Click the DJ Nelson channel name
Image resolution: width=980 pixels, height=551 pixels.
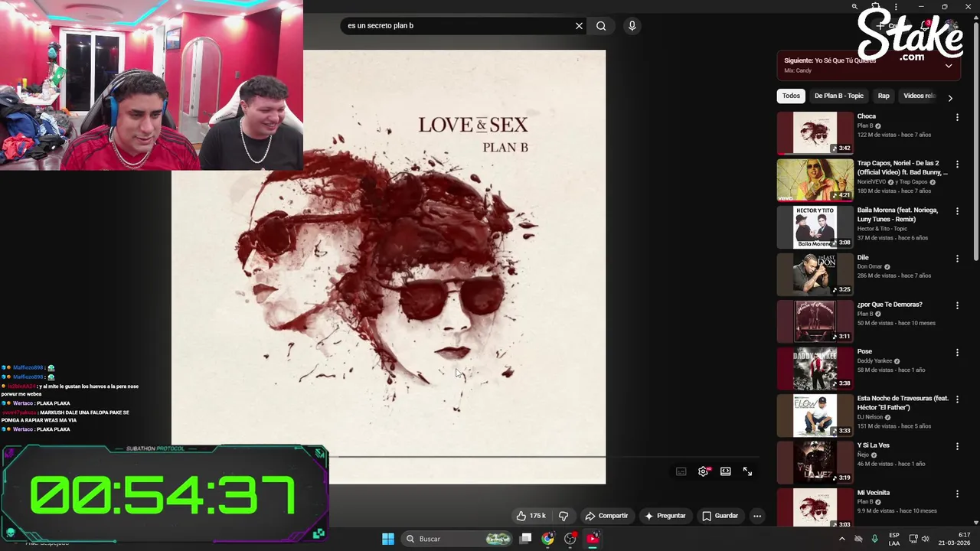click(871, 417)
